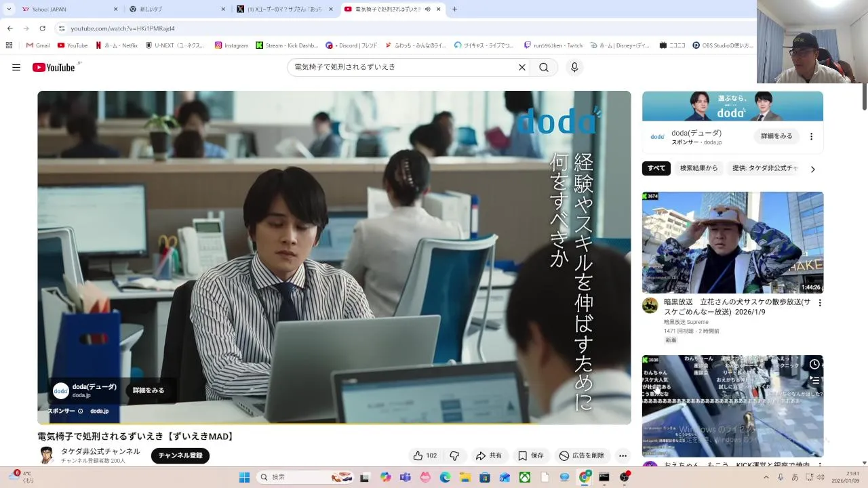The image size is (868, 488).
Task: Open the Discord bookmark
Action: (x=351, y=45)
